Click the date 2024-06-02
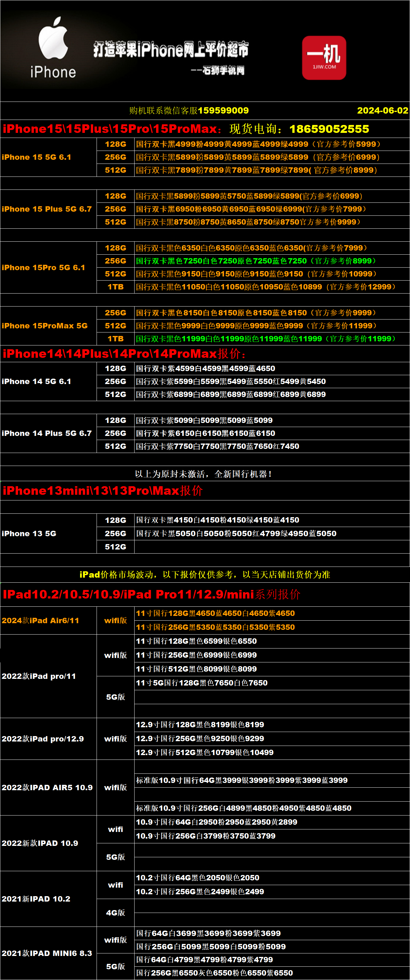Viewport: 410px width, 980px height. [382, 111]
